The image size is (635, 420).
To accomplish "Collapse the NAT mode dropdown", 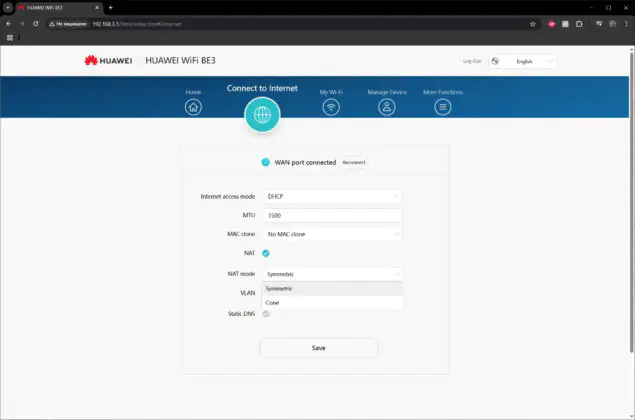I will click(x=332, y=274).
